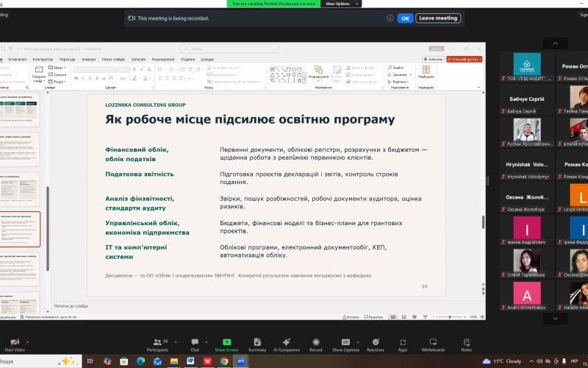Select Normal view icon in status bar

click(x=393, y=317)
